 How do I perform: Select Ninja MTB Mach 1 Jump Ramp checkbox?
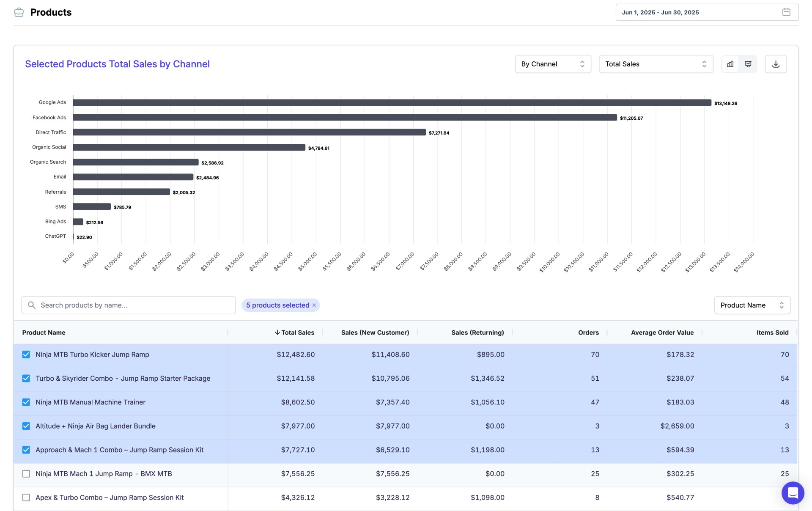26,474
